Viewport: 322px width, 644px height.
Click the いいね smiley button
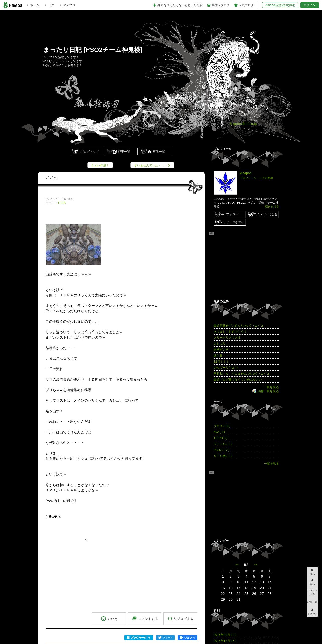(109, 619)
